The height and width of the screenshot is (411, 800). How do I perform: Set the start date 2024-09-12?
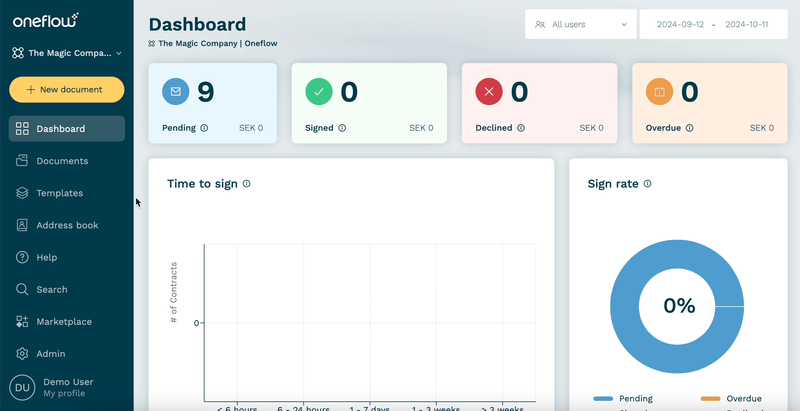tap(680, 24)
